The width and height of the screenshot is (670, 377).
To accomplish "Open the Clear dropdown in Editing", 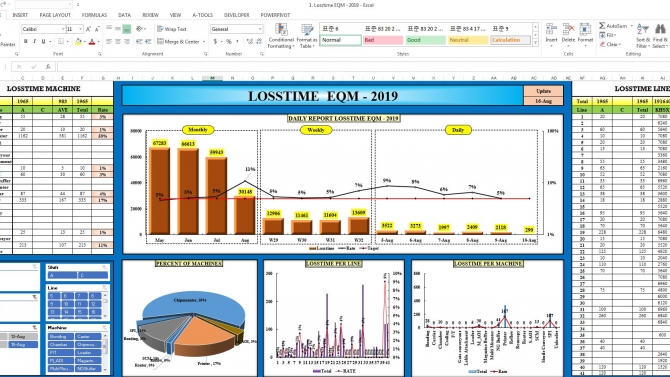I will (609, 44).
